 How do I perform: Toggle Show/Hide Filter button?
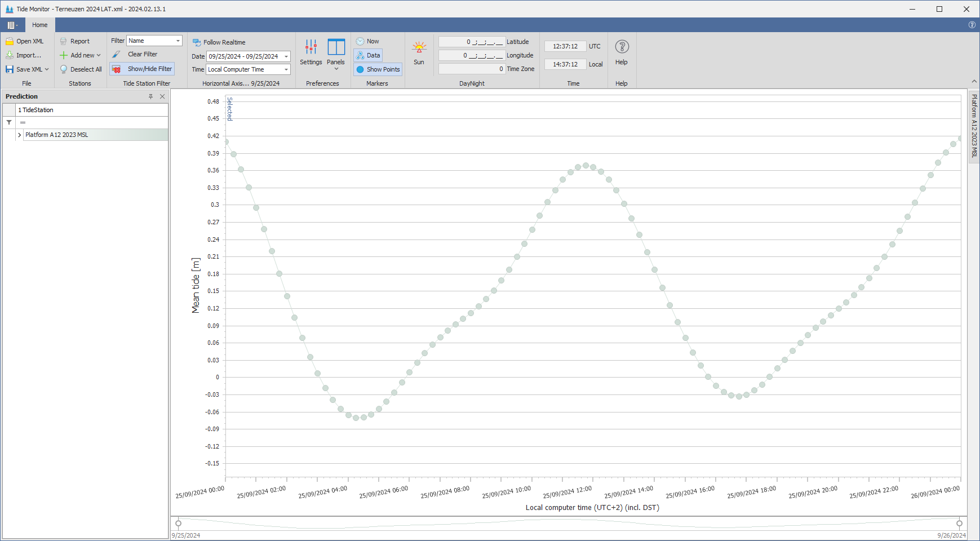pos(143,69)
